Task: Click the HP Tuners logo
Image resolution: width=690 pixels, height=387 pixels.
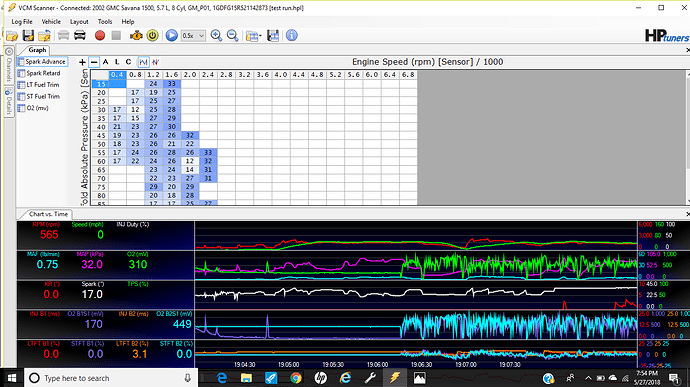Action: click(x=667, y=36)
